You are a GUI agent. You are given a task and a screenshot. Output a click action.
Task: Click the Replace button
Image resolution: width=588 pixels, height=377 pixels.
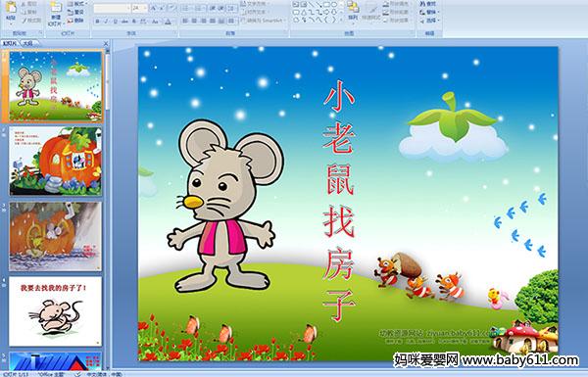click(x=428, y=12)
